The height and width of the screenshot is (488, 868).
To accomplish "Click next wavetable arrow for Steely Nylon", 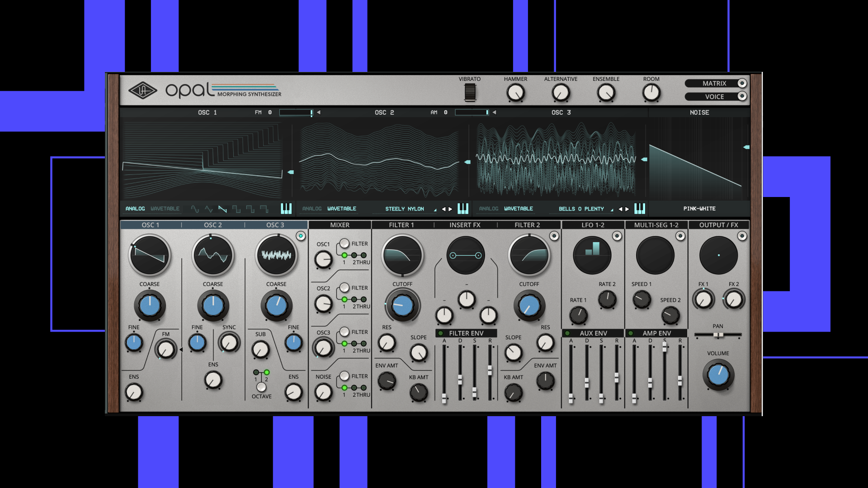I will click(450, 209).
